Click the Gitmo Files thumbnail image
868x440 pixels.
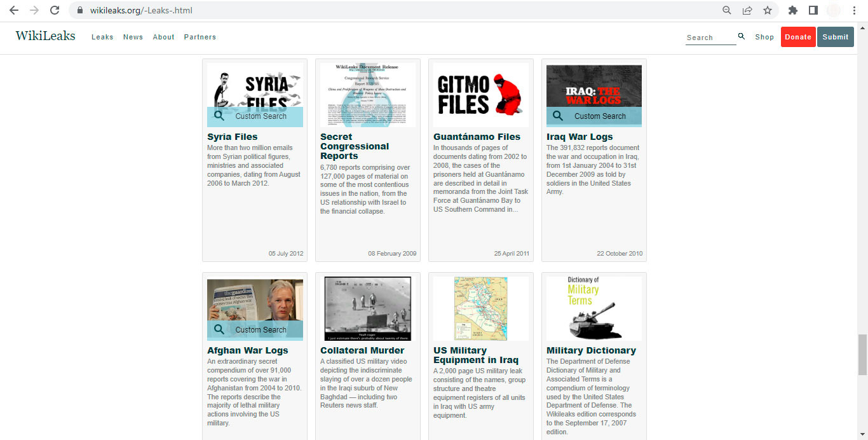[481, 95]
